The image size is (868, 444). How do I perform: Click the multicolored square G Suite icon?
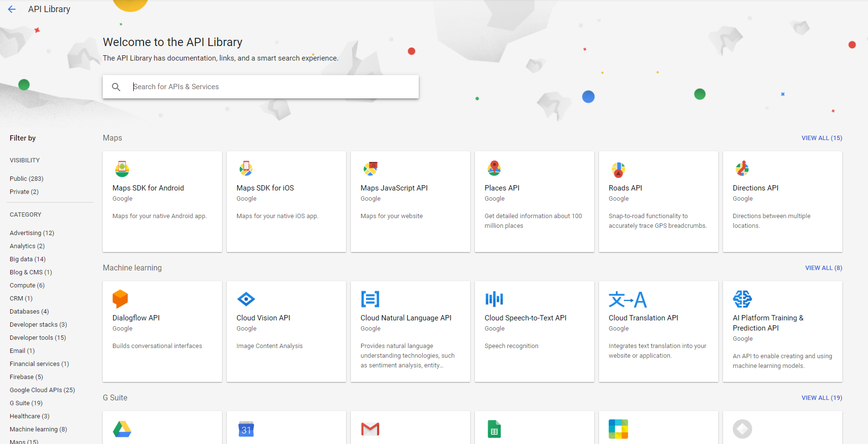click(618, 429)
